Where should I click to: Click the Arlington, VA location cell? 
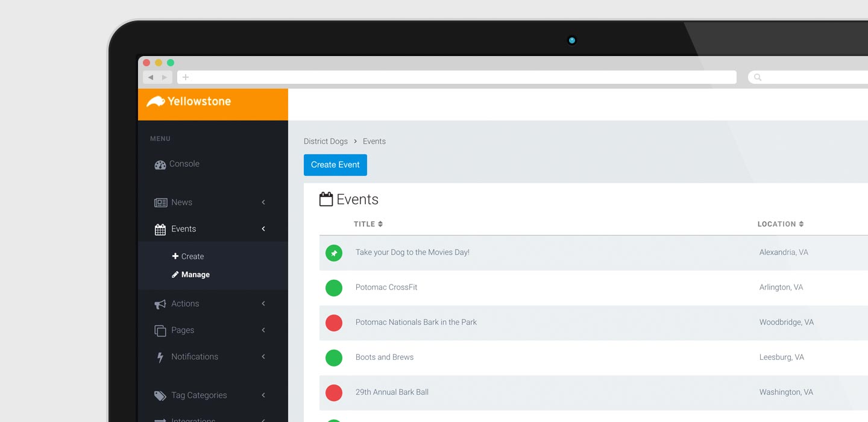click(x=781, y=288)
